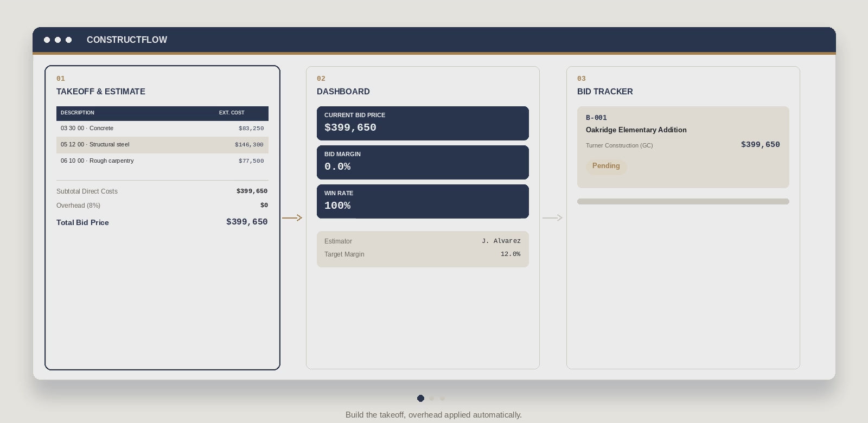Click the second window control dot
This screenshot has width=868, height=423.
[58, 40]
